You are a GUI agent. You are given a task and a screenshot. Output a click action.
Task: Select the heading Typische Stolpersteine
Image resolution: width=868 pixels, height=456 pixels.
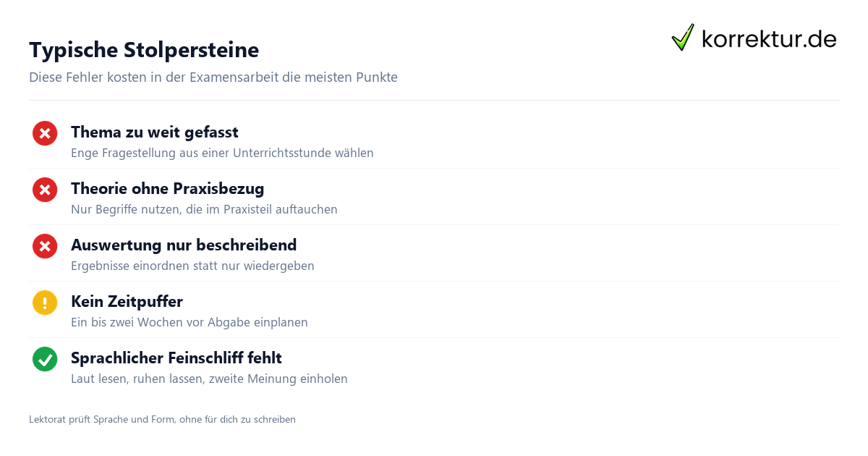click(144, 50)
